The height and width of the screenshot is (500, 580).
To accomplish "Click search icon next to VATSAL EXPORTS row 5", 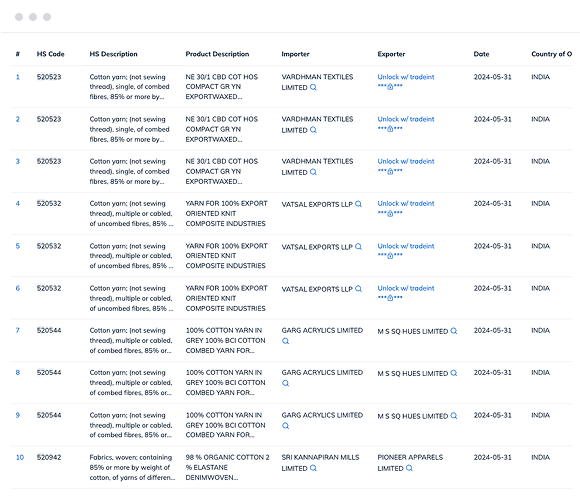I will tap(358, 246).
